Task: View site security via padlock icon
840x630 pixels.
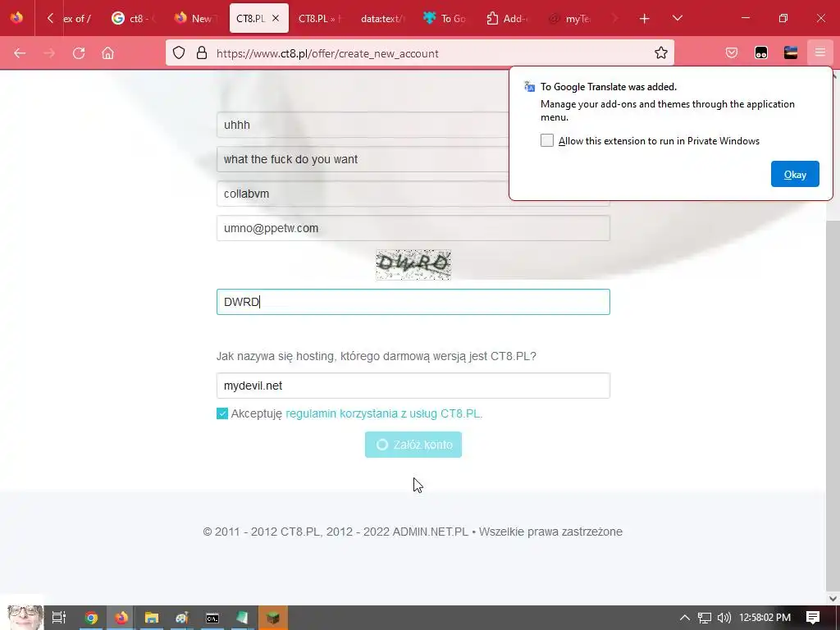Action: point(202,53)
